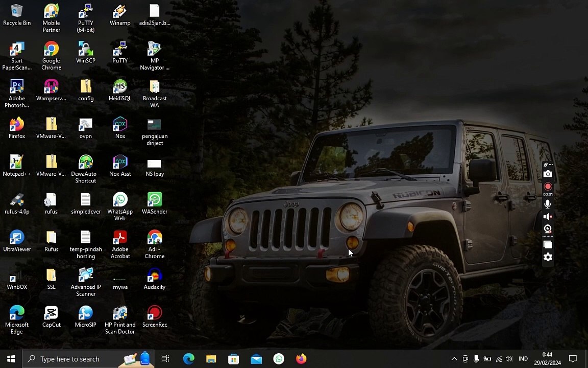Toggle the recorder microphone input
Viewport: 588px width, 368px height.
coord(548,204)
